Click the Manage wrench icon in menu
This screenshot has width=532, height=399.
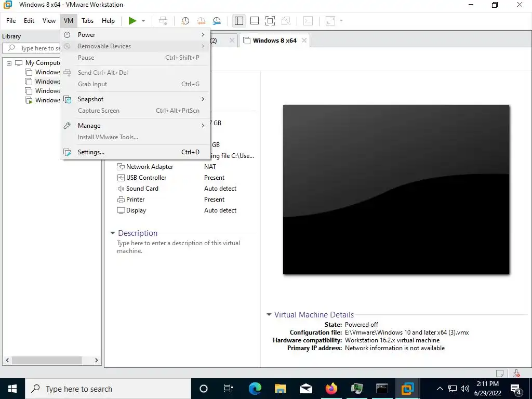coord(67,126)
